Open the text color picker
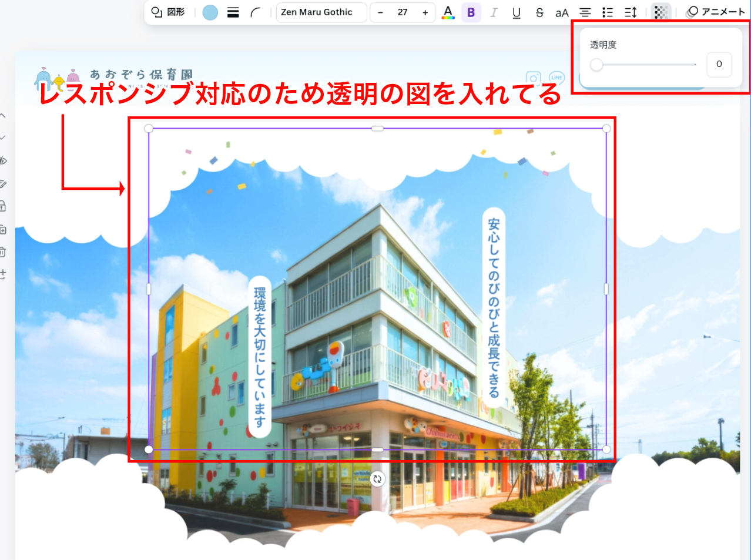 (x=448, y=12)
